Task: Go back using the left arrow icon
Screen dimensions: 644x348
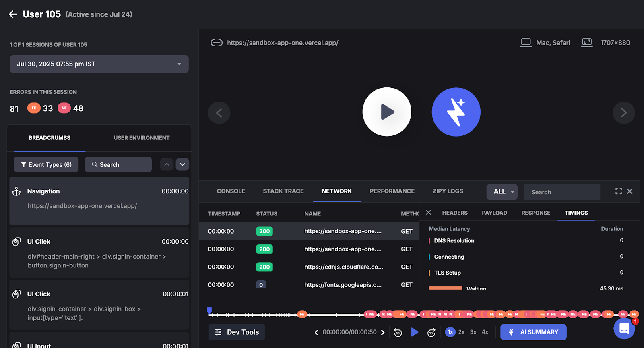Action: [x=13, y=14]
